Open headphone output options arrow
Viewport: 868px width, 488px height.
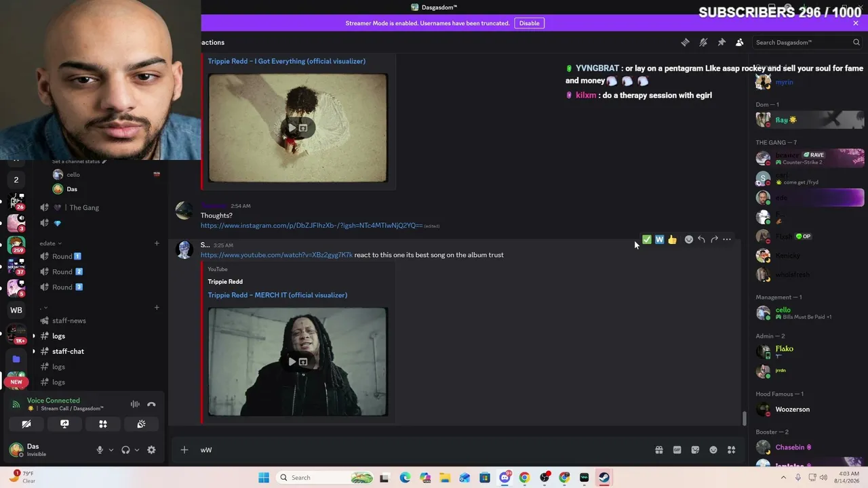(x=137, y=449)
